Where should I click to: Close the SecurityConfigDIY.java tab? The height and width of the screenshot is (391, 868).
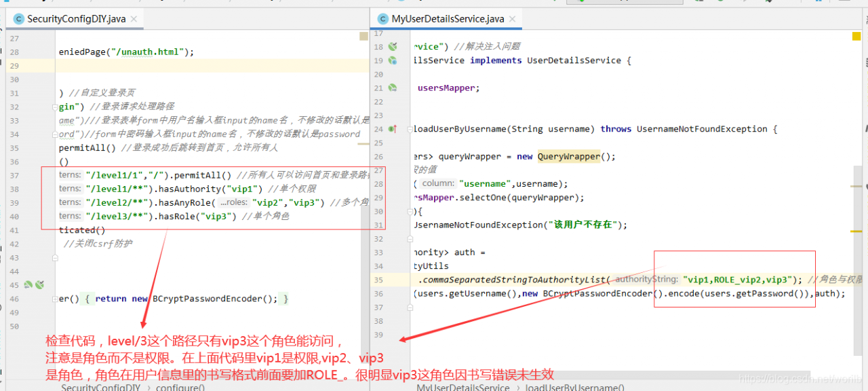click(x=134, y=19)
